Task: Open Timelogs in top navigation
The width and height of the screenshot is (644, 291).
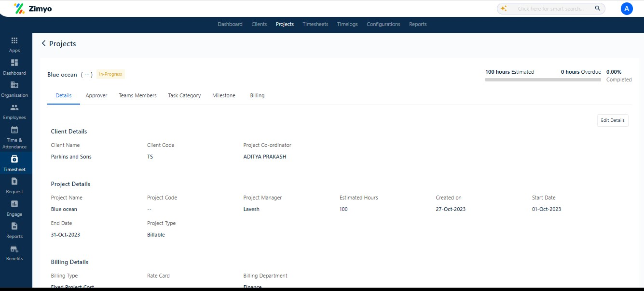Action: coord(347,24)
